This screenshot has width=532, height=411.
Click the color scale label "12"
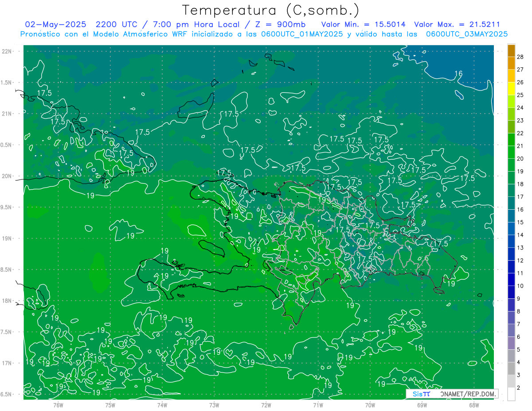520,261
